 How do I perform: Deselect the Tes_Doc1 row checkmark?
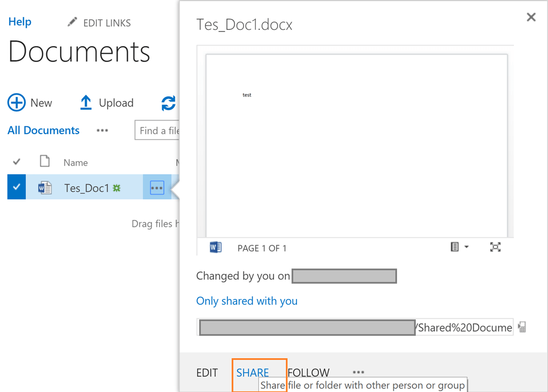tap(16, 187)
